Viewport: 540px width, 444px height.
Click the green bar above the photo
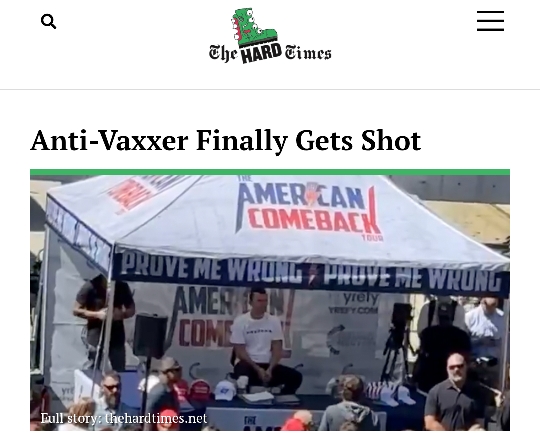coord(270,172)
